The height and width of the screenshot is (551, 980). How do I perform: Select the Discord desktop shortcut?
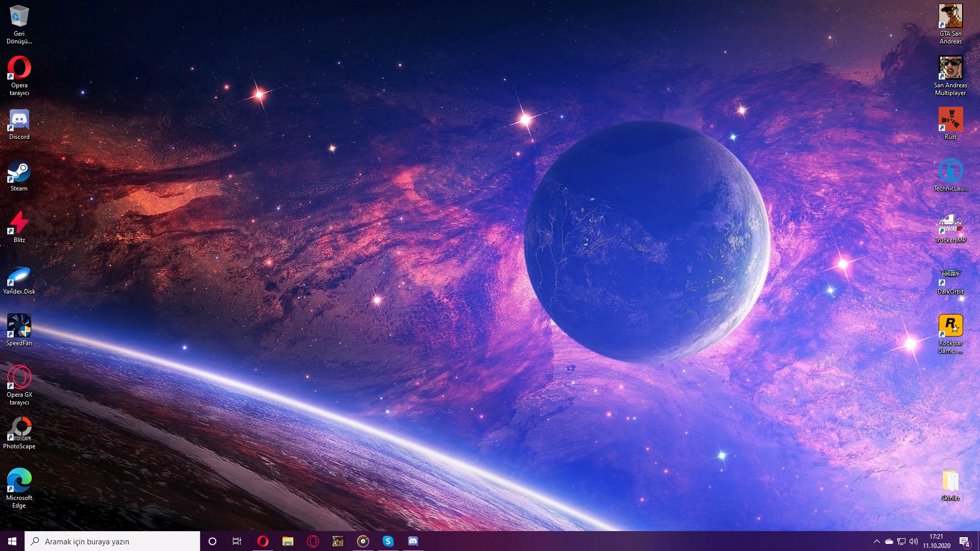coord(19,124)
